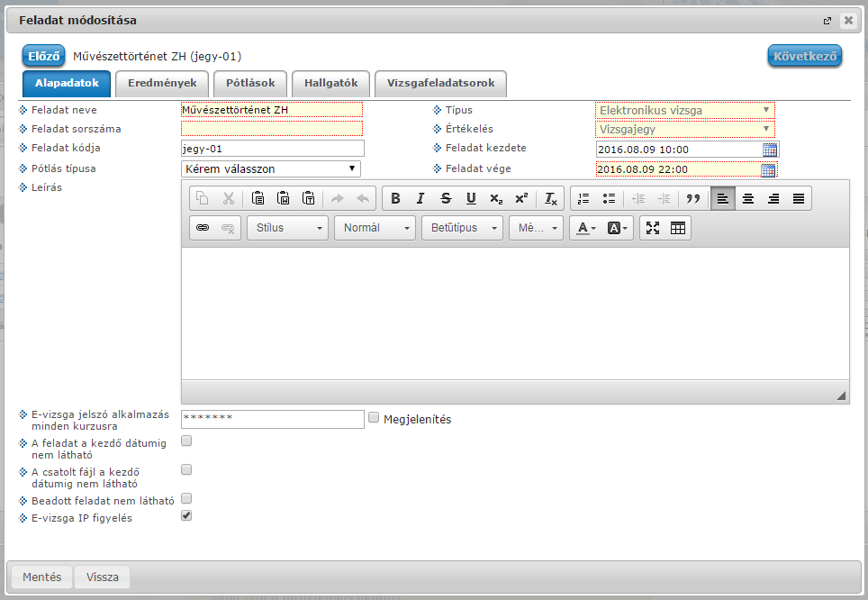868x600 pixels.
Task: Open the text color picker
Action: (x=586, y=228)
